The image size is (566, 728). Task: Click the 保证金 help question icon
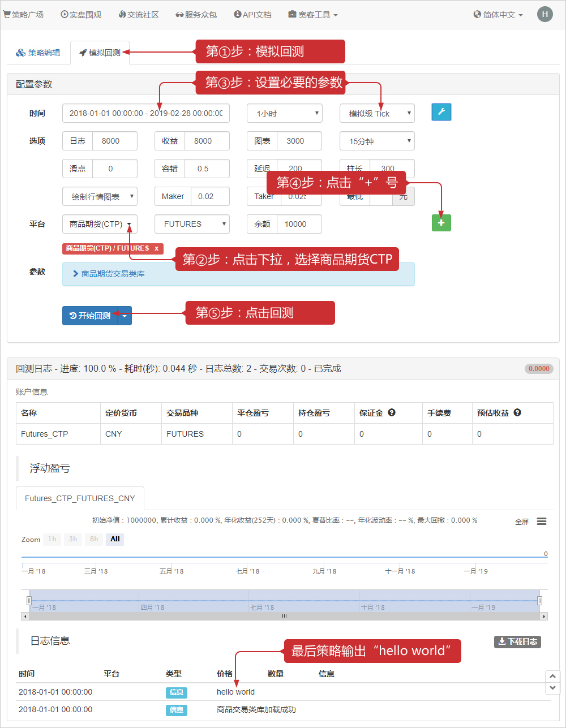coord(392,413)
